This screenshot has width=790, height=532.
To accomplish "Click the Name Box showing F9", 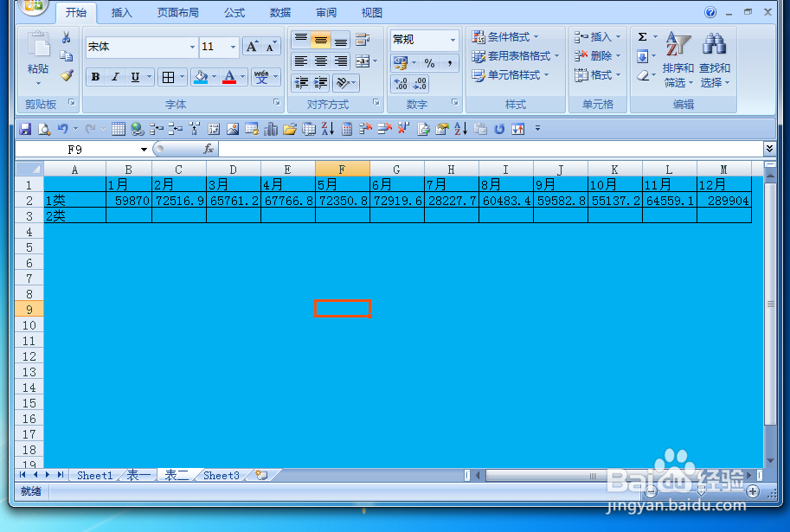I will click(x=75, y=150).
